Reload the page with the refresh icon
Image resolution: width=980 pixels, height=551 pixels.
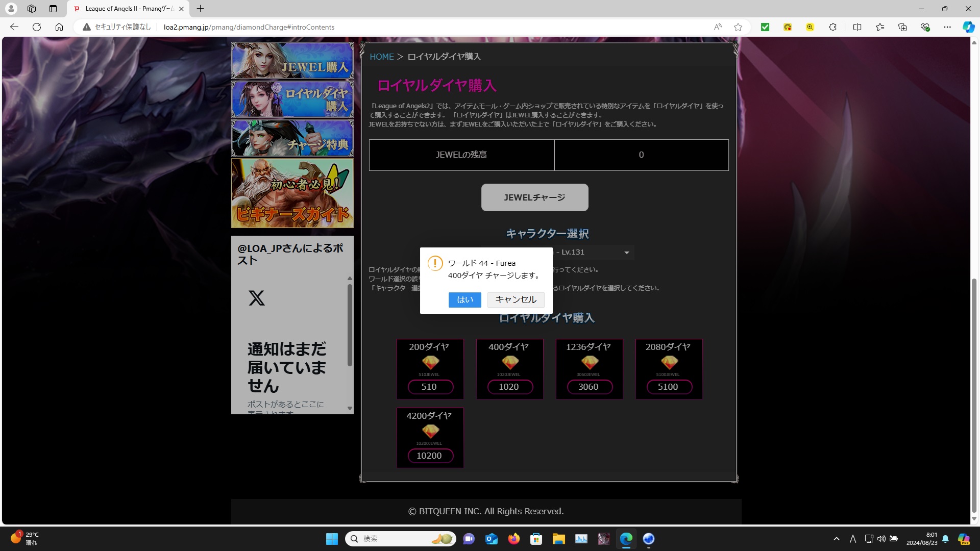click(x=36, y=27)
